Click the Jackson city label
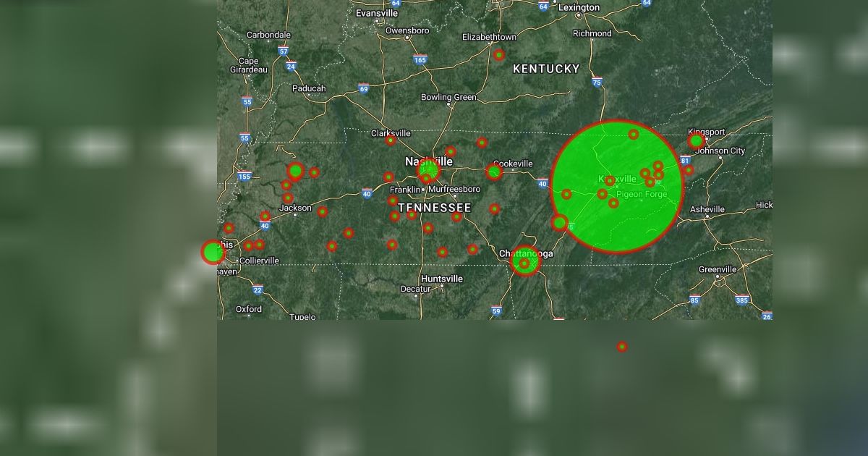 pyautogui.click(x=295, y=208)
